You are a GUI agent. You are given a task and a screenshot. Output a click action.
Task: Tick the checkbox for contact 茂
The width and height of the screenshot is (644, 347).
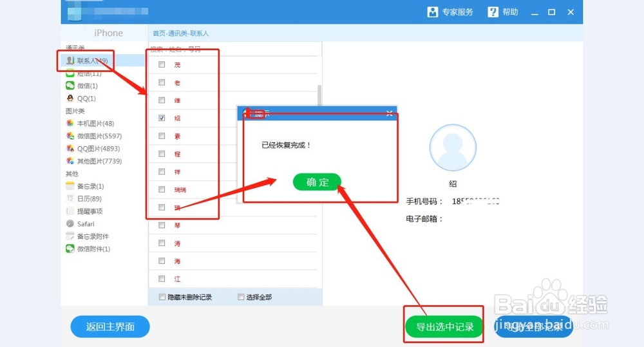coord(162,64)
